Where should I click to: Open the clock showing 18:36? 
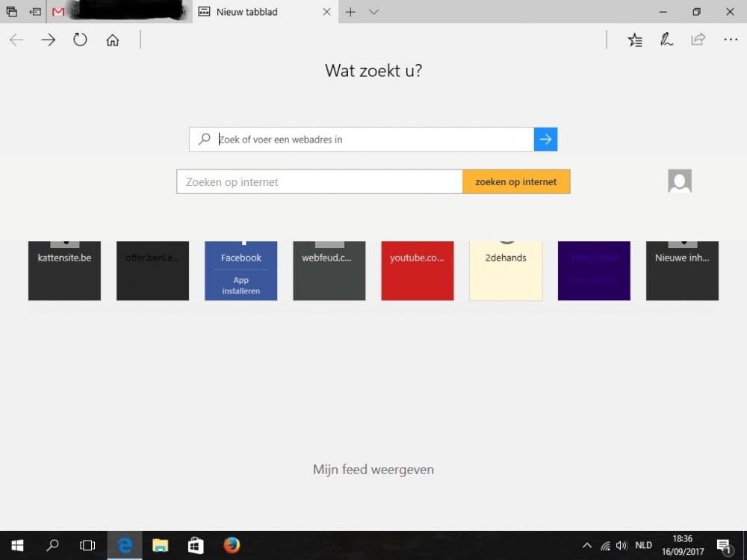(683, 545)
